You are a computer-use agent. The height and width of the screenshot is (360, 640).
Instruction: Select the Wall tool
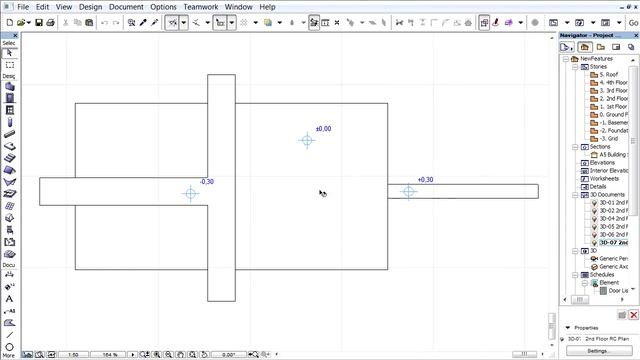coord(9,87)
